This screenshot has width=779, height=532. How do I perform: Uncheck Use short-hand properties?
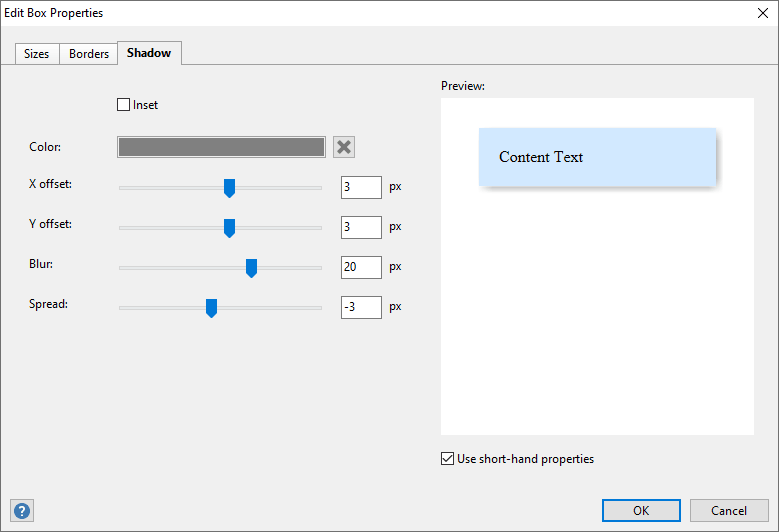click(447, 459)
